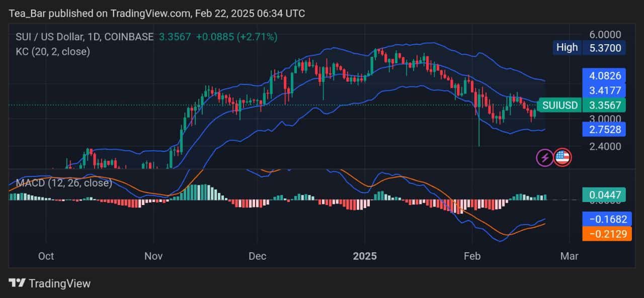Click the 2.7528 lower channel price label
This screenshot has height=298, width=644.
coord(604,129)
